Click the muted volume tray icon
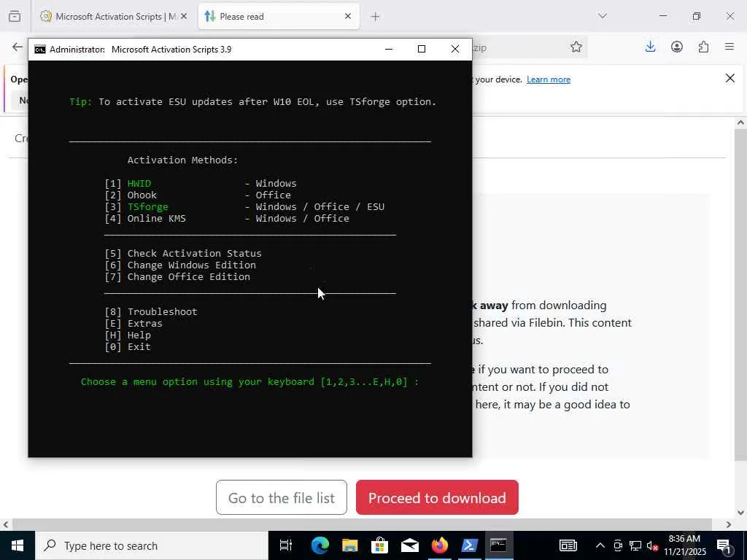 click(x=653, y=545)
